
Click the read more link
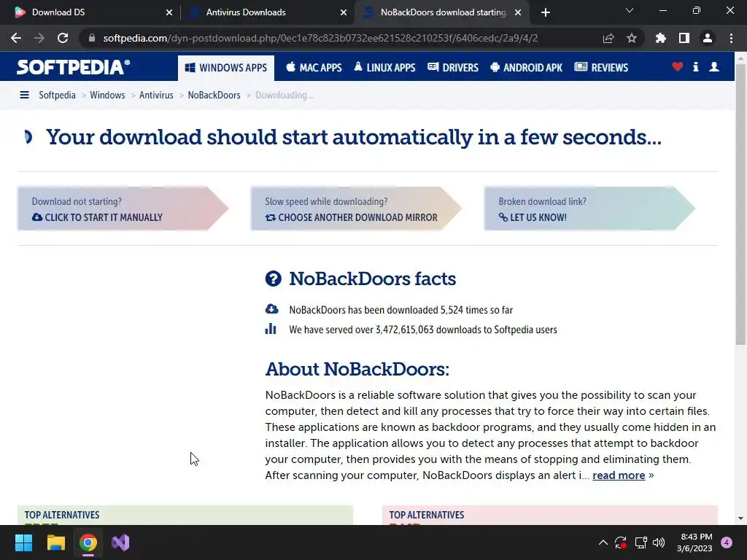[x=619, y=475]
